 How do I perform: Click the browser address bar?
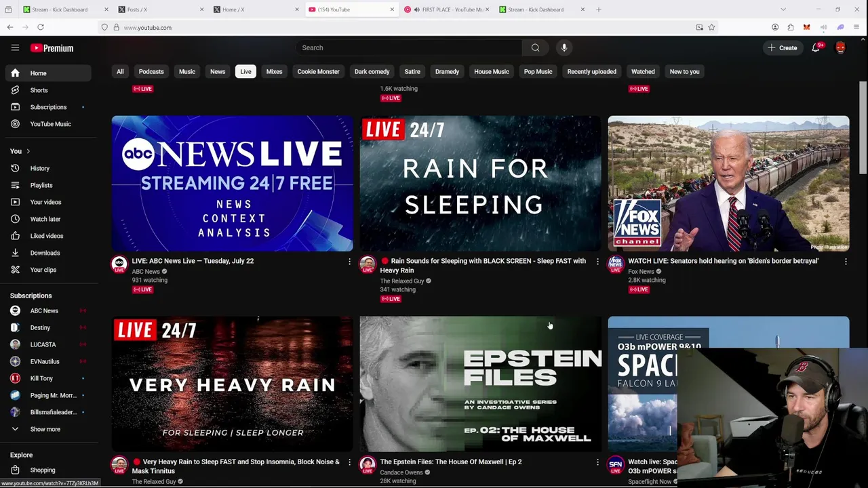click(x=407, y=27)
